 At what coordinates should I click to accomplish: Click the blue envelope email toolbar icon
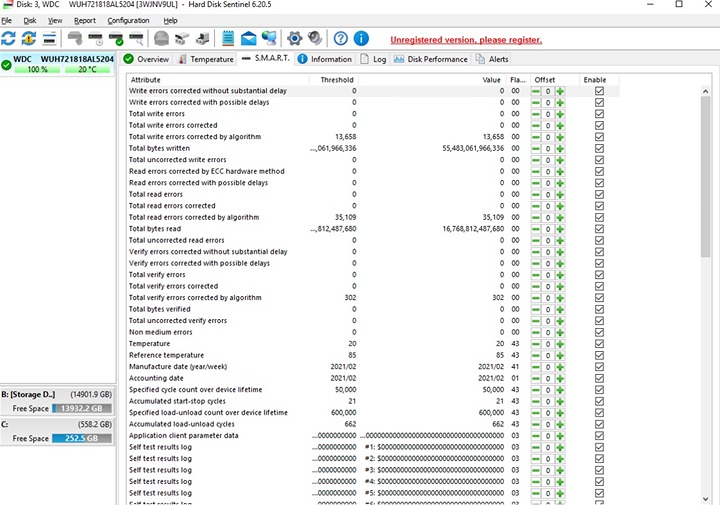[248, 39]
